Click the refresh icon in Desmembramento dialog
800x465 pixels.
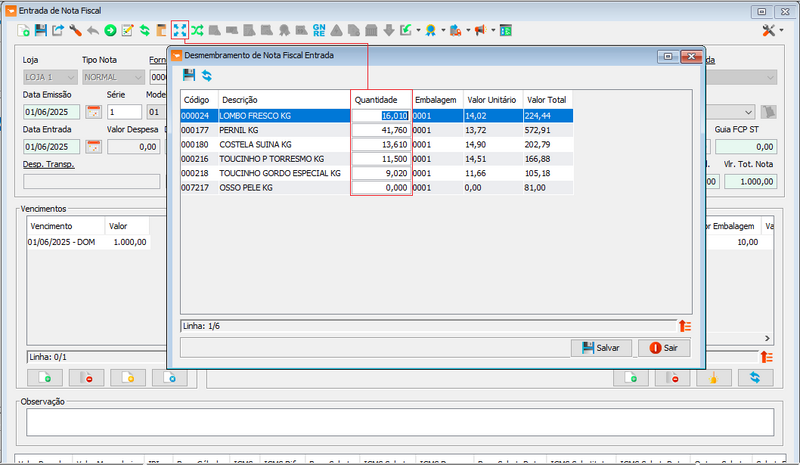coord(206,75)
